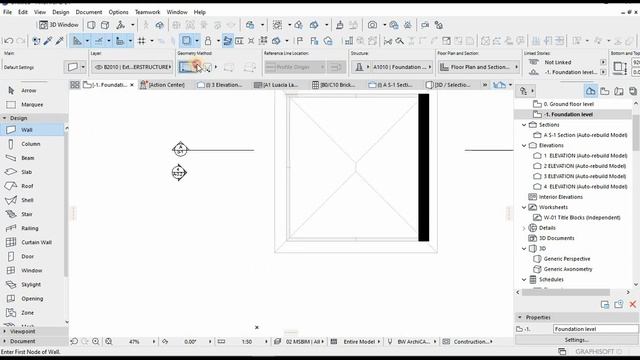Open the Layer dropdown B2010
Viewport: 640px width, 360px height.
132,67
